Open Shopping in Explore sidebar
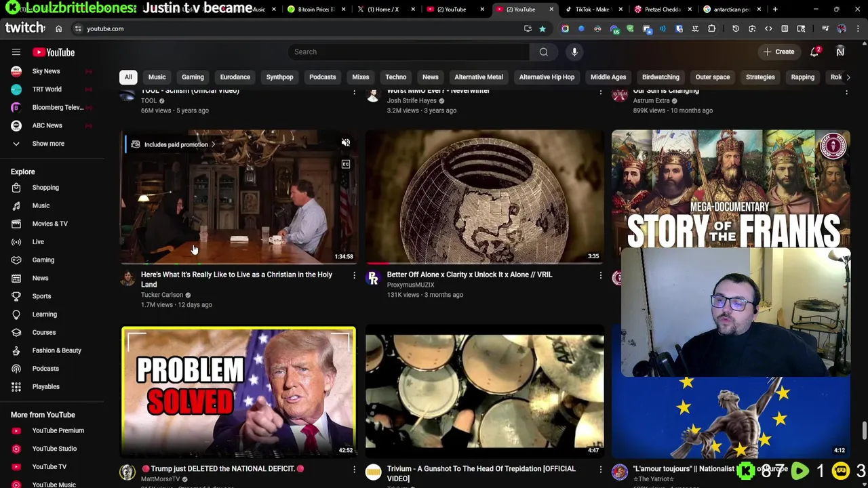The height and width of the screenshot is (488, 868). (x=45, y=187)
